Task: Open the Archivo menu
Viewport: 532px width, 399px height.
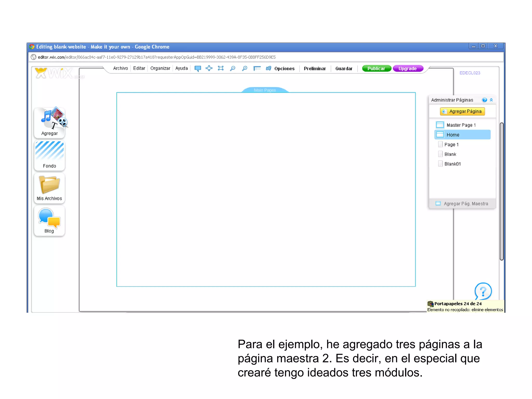Action: (121, 68)
